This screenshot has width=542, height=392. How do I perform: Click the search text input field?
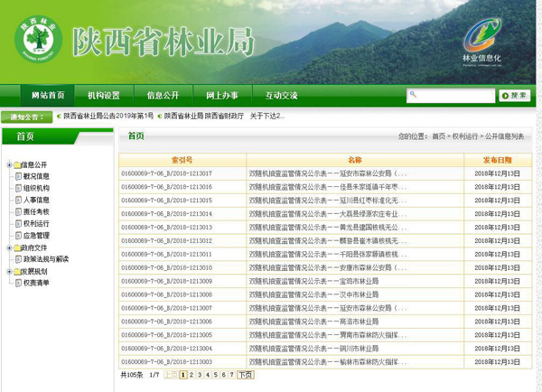pos(450,95)
